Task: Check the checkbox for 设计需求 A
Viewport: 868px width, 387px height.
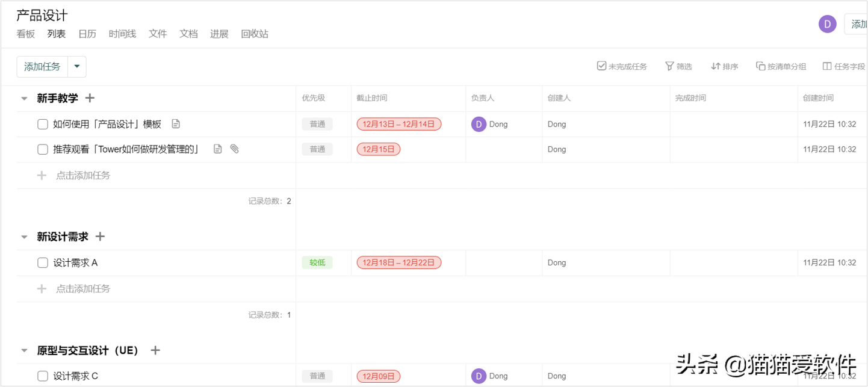Action: click(42, 262)
